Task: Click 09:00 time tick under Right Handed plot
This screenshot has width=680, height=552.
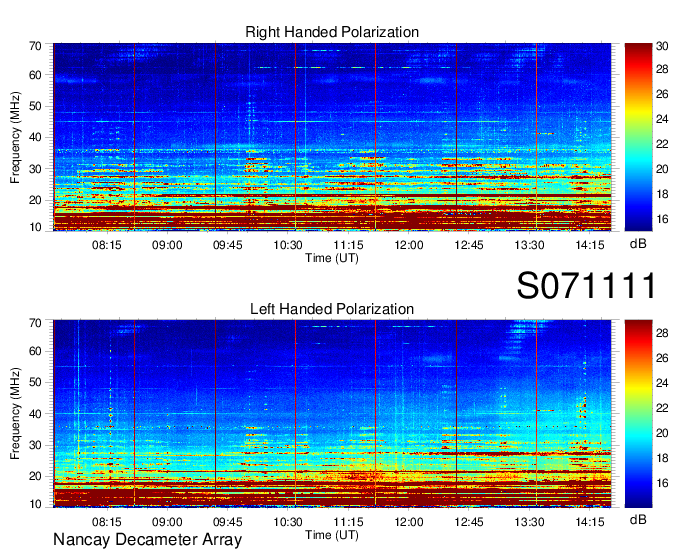Action: 167,245
